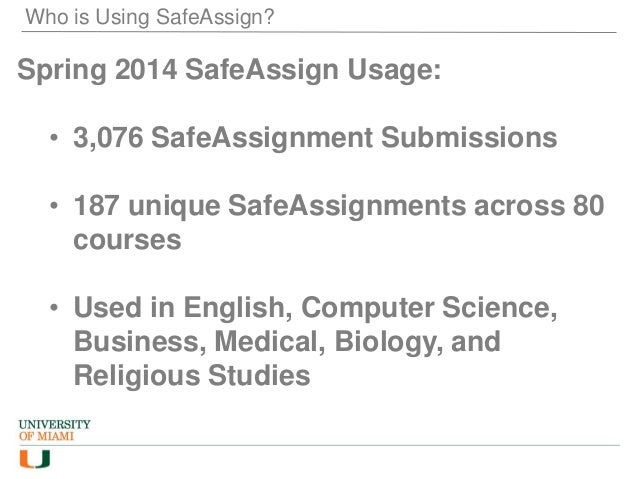Click the word 'UNIVERSITY' in green logo text

(54, 424)
